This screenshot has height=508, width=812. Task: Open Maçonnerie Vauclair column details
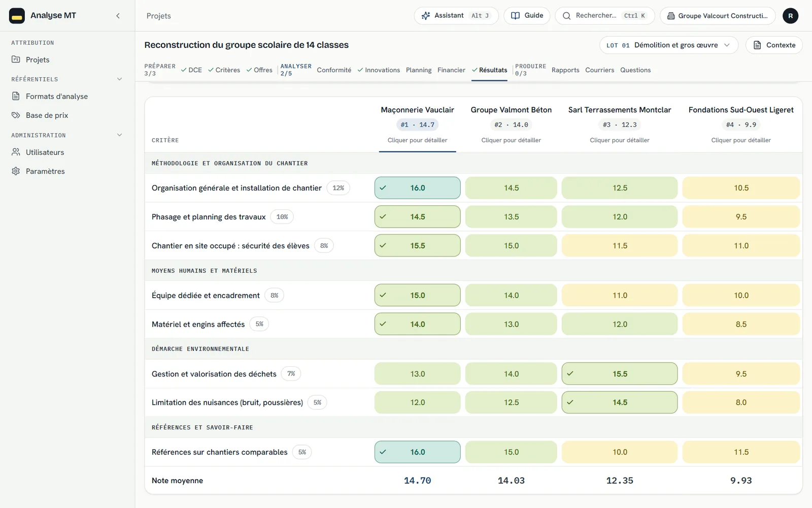coord(417,140)
